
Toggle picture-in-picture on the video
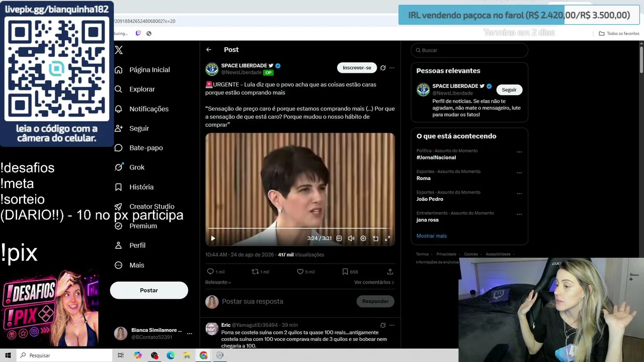click(375, 238)
